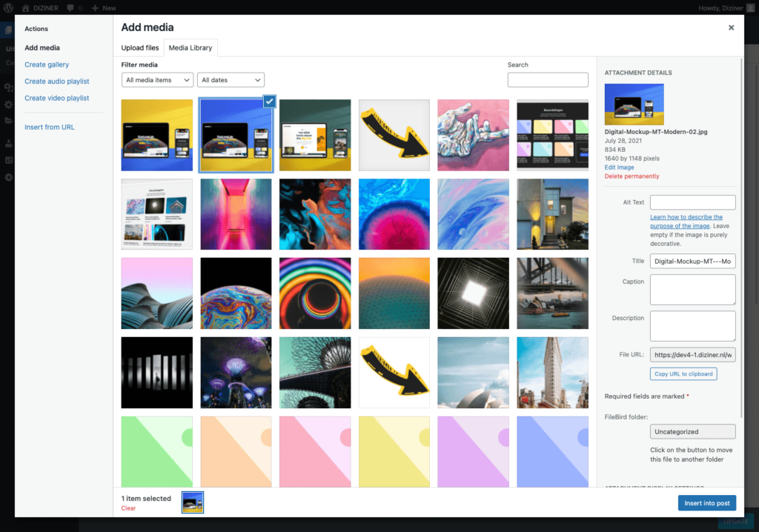Click the plus New content icon
759x532 pixels.
click(95, 7)
